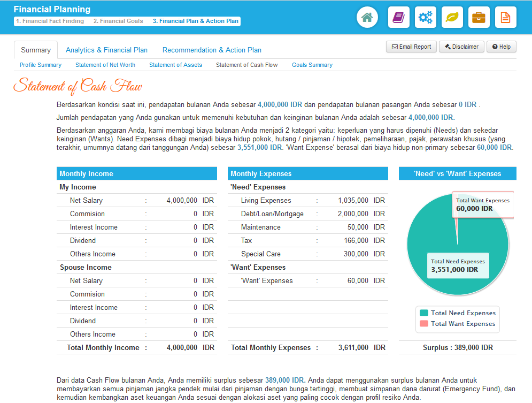Open Statement of Assets link
This screenshot has width=532, height=403.
pos(175,65)
